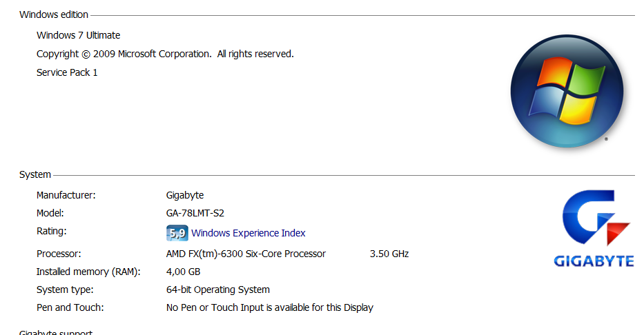Click the No Pen or Touch Input text
The image size is (644, 335).
point(269,307)
